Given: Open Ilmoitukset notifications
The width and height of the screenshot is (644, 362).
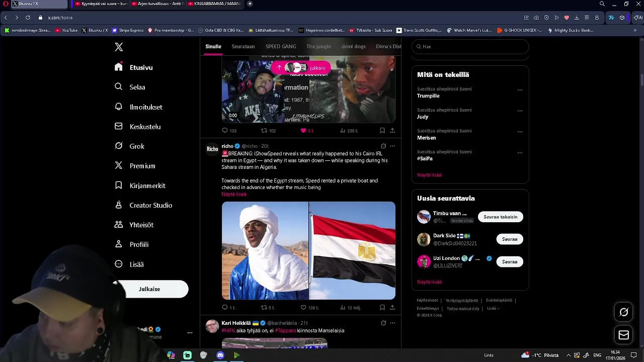Looking at the screenshot, I should 138,107.
